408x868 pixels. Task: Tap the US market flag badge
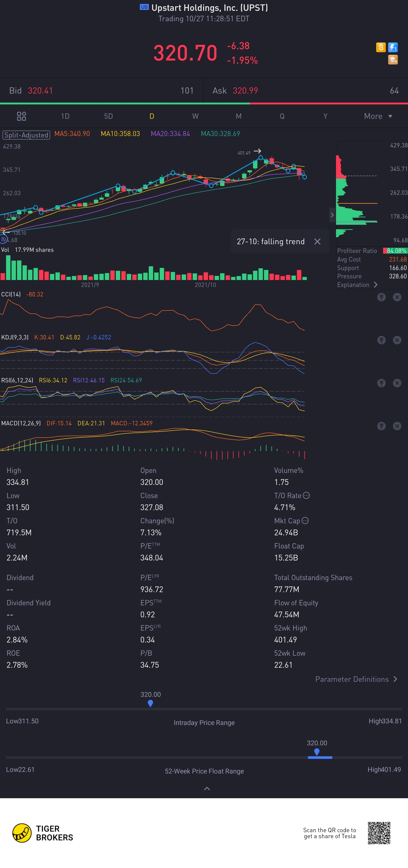(x=144, y=7)
